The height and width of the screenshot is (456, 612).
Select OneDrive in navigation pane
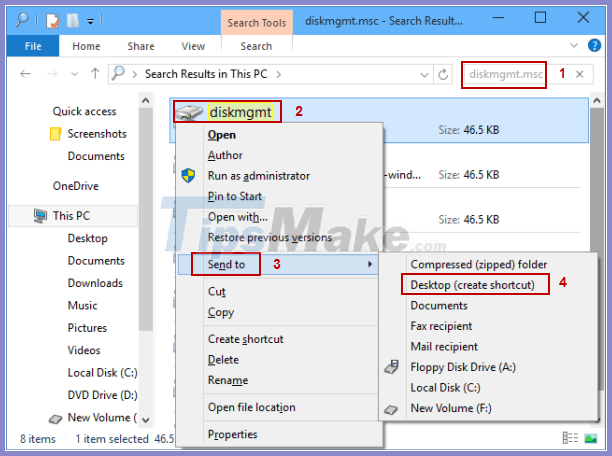click(76, 186)
